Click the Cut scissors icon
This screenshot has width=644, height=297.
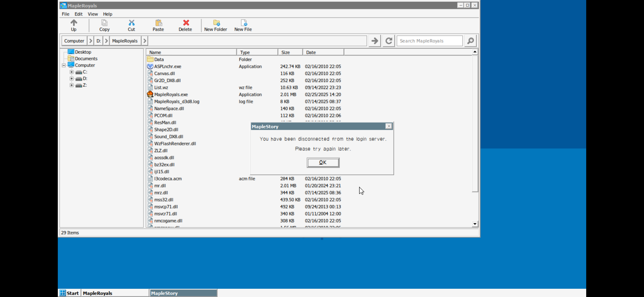tap(131, 23)
